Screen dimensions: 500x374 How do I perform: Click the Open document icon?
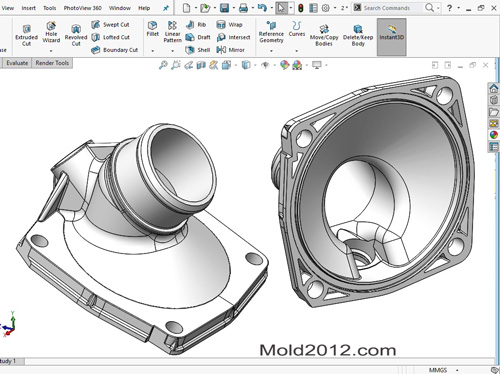[x=205, y=8]
